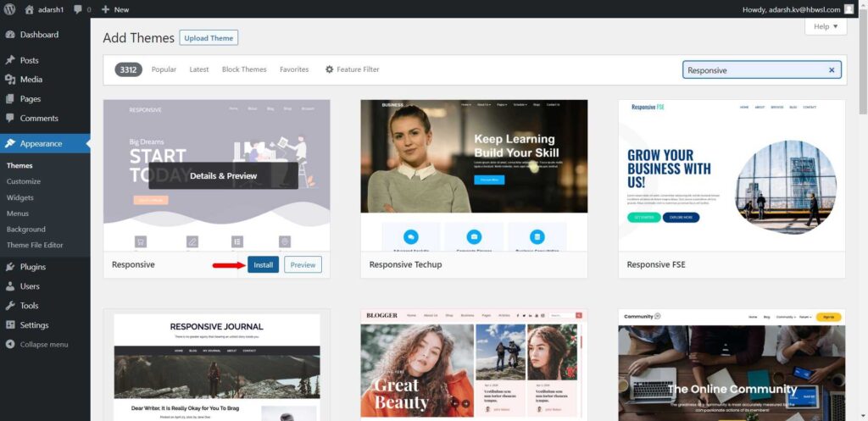Open Widgets under Appearance
This screenshot has height=421, width=868.
20,197
